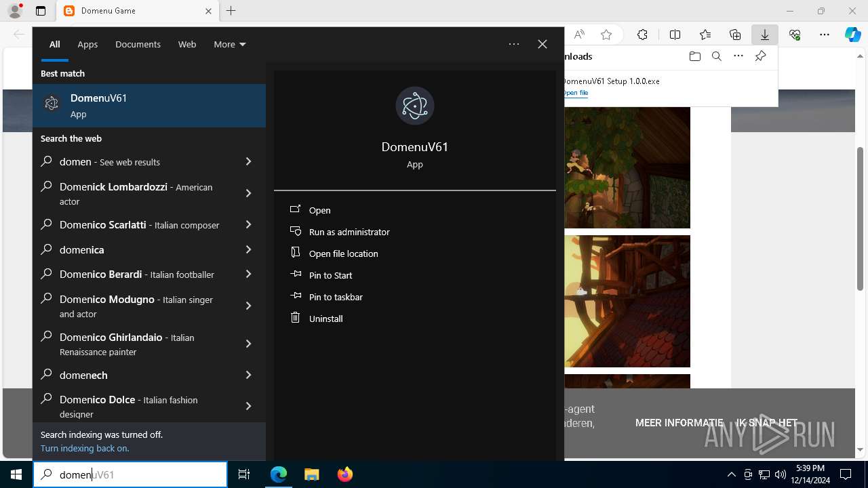This screenshot has height=488, width=868.
Task: Expand Domenico Ghirlandaio suggestion arrow
Action: tap(248, 344)
